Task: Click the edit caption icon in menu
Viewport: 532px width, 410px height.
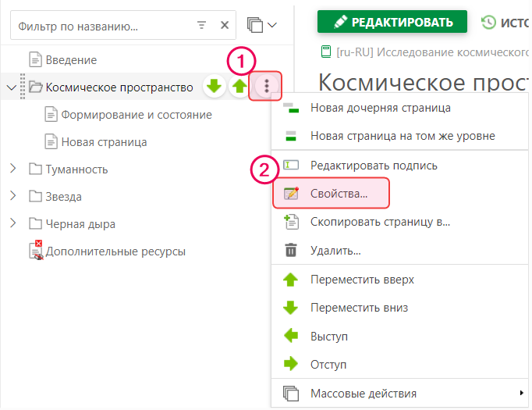Action: (x=291, y=166)
